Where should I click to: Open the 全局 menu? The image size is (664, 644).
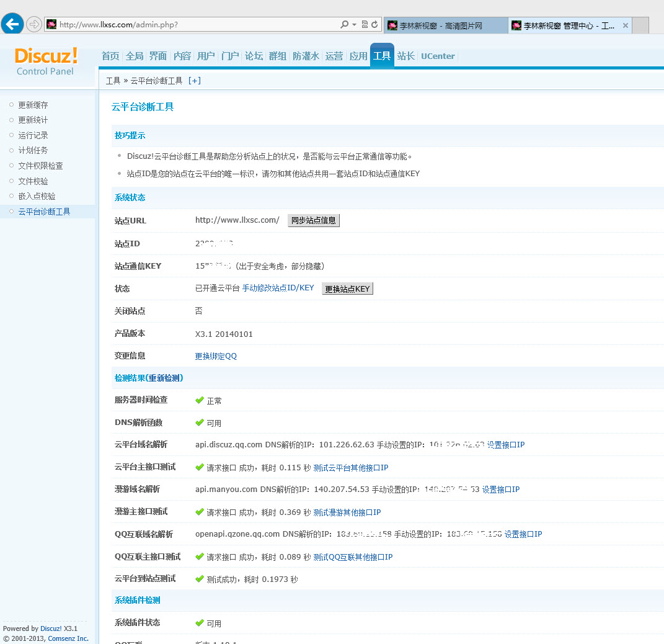(135, 56)
